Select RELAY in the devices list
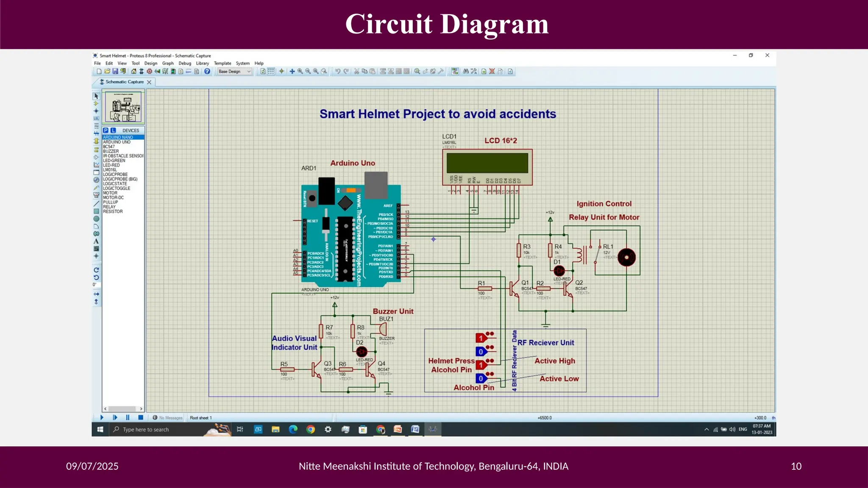Image resolution: width=868 pixels, height=488 pixels. point(109,207)
